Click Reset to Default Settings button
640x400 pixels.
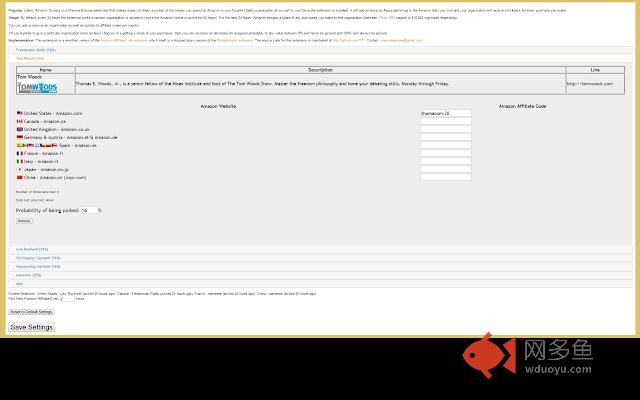[31, 312]
